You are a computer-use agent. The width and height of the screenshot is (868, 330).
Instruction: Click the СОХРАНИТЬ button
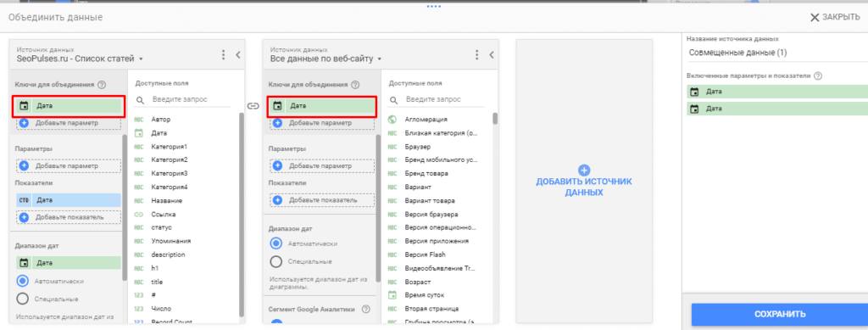coord(780,315)
